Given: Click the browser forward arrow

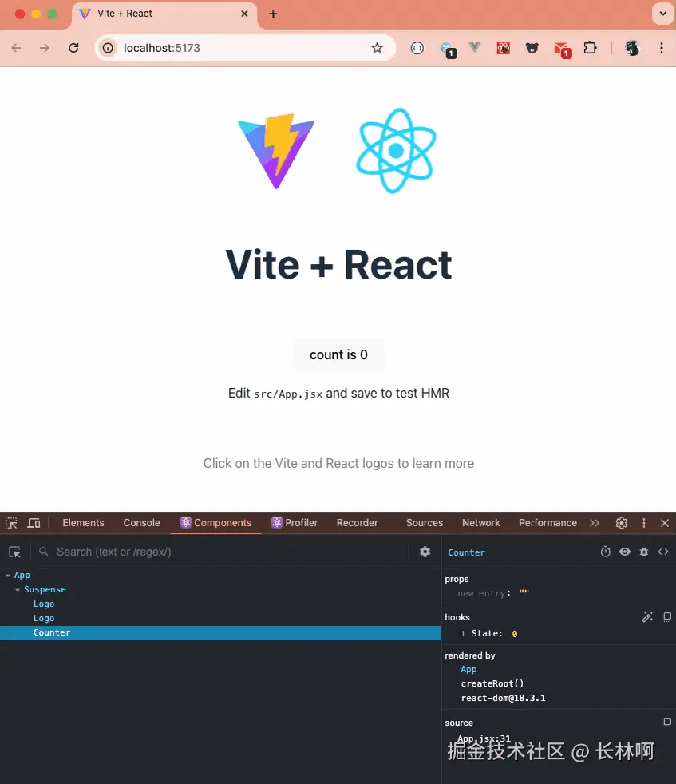Looking at the screenshot, I should 45,48.
